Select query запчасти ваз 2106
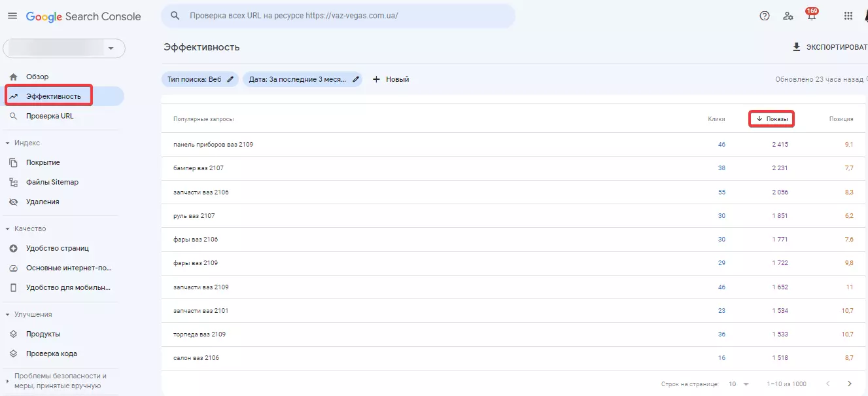868x396 pixels. (201, 192)
